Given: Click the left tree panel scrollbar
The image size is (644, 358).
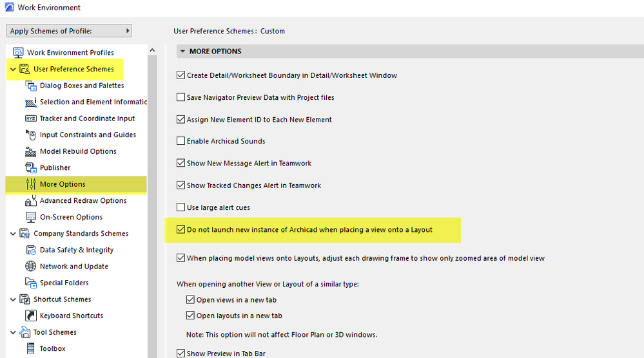Looking at the screenshot, I should tap(152, 193).
